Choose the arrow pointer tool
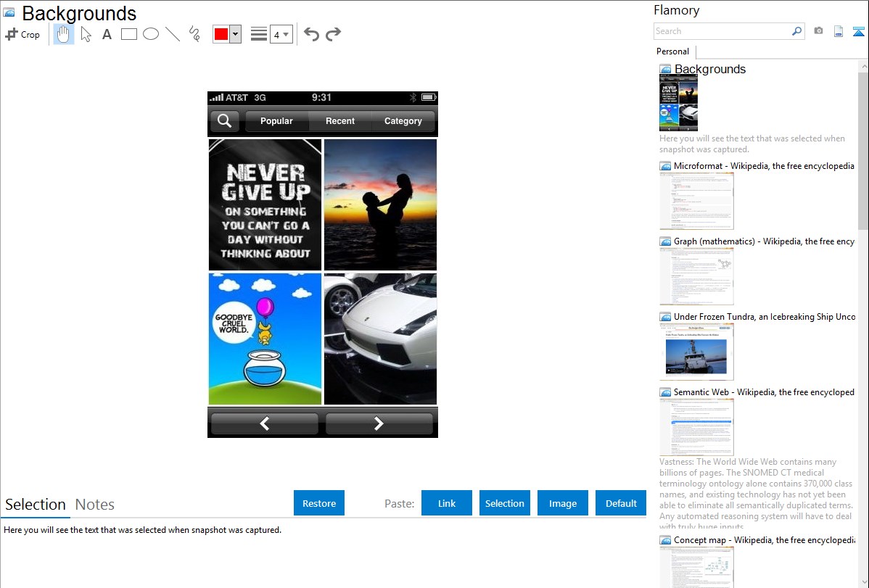This screenshot has width=869, height=588. 86,34
